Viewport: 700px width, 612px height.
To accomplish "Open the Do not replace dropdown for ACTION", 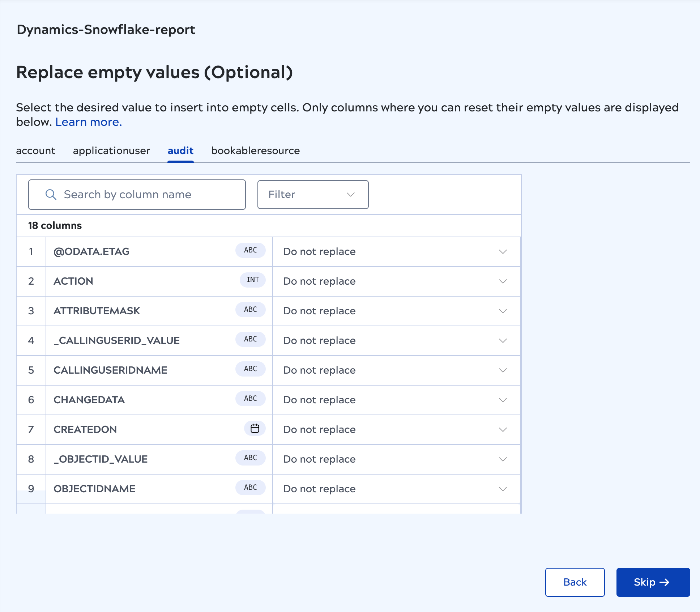I will click(503, 281).
